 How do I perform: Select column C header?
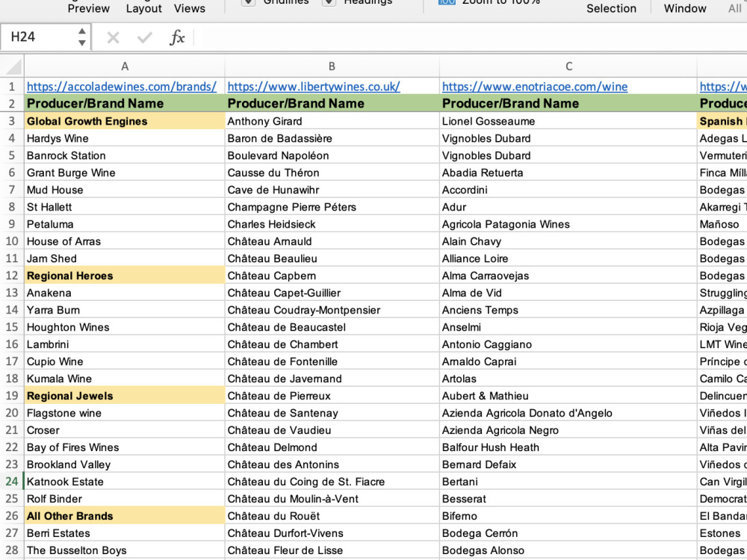[x=568, y=66]
